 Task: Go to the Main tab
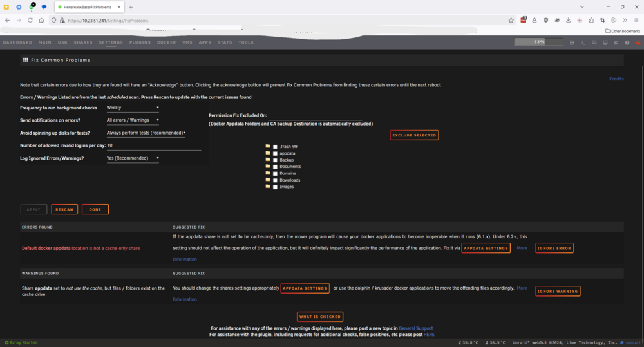(x=45, y=42)
